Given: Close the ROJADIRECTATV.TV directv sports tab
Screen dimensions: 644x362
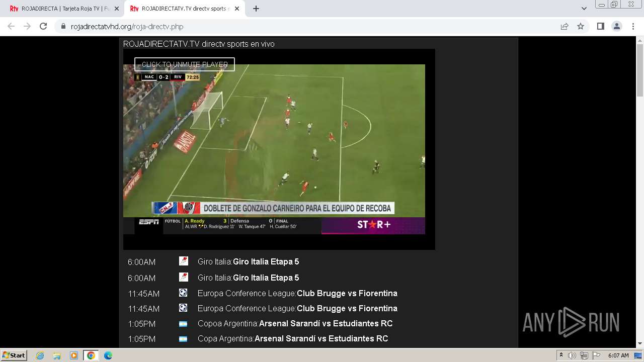Looking at the screenshot, I should click(237, 9).
